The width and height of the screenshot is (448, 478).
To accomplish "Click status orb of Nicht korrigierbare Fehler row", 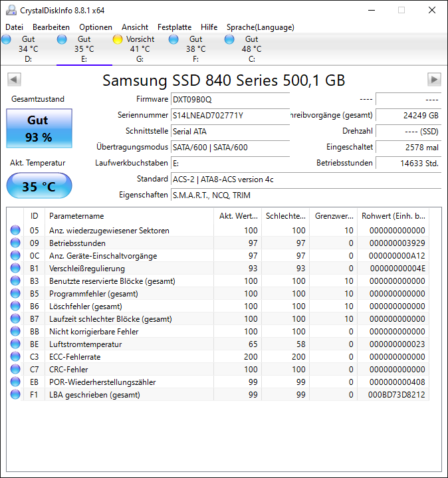I will tap(15, 331).
